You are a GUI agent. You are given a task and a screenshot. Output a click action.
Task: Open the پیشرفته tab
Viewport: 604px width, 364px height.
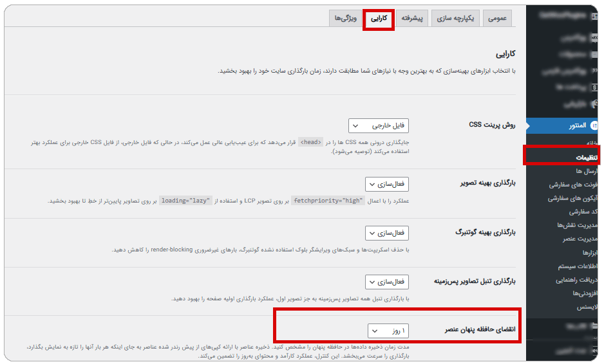[x=411, y=18]
